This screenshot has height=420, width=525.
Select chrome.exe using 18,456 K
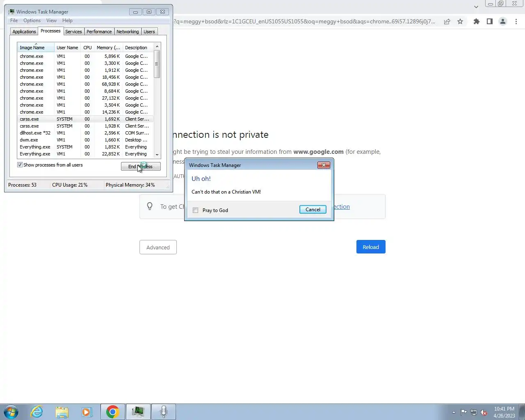pyautogui.click(x=85, y=77)
